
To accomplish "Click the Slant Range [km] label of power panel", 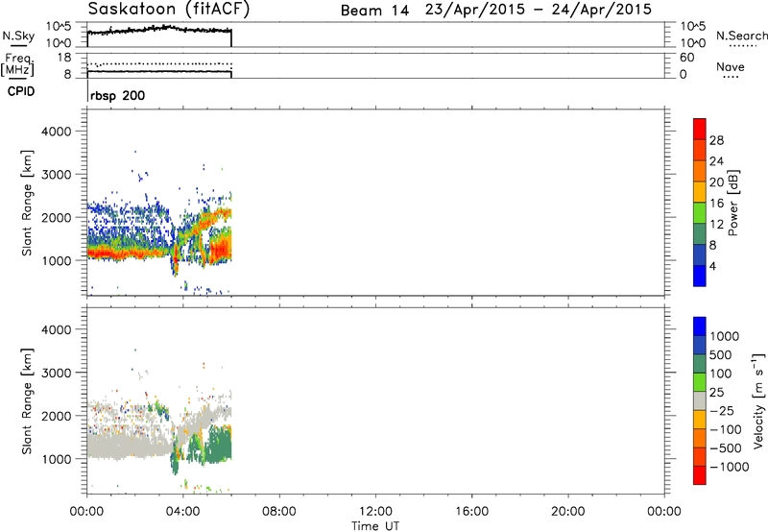I will tap(27, 203).
